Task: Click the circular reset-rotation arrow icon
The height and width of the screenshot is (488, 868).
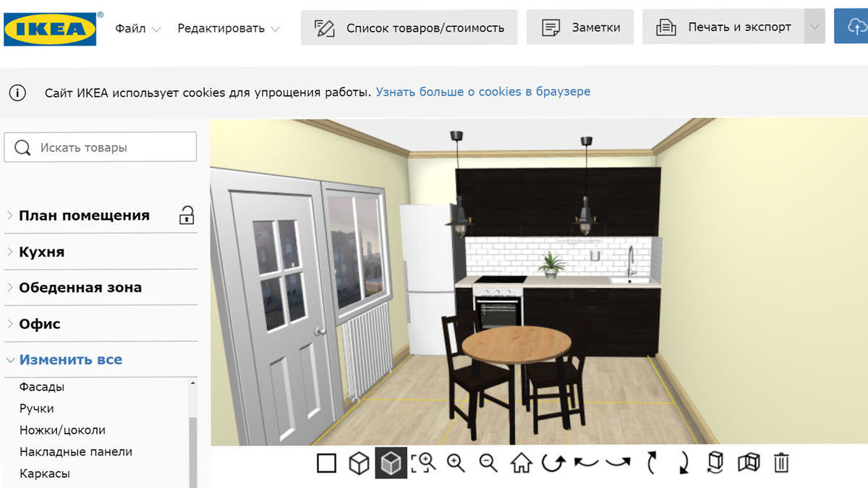Action: click(x=553, y=463)
